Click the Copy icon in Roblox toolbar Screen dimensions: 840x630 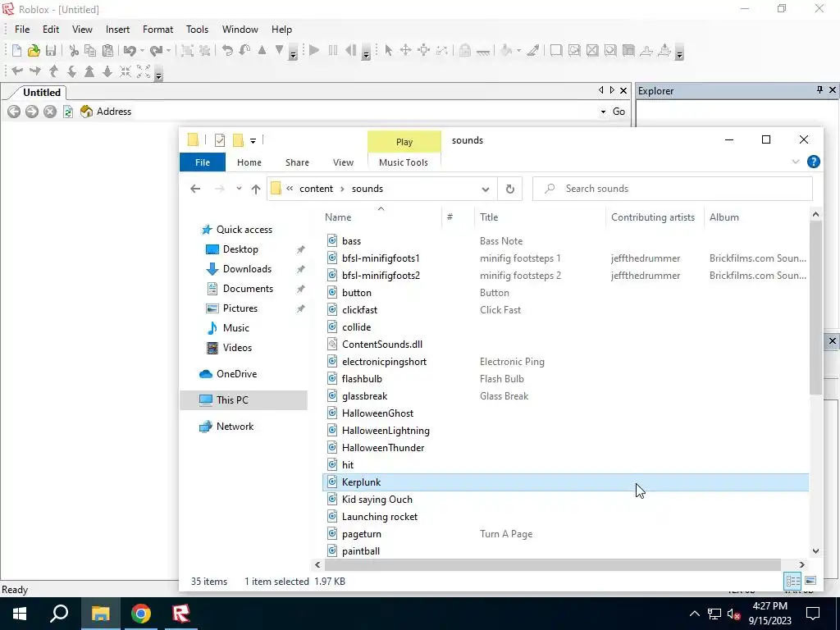click(90, 50)
